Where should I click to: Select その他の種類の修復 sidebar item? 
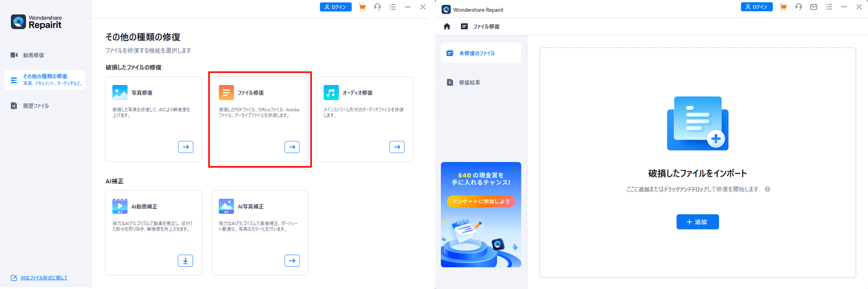pos(45,80)
